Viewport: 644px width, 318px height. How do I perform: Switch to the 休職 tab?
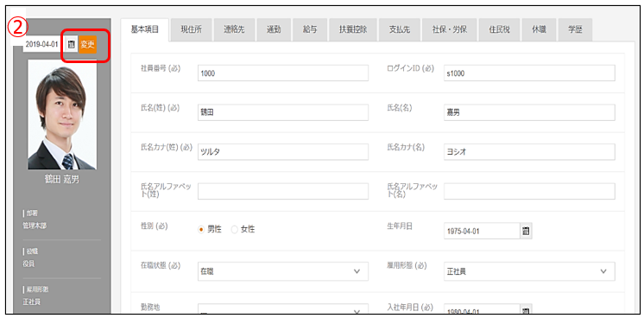tap(539, 29)
